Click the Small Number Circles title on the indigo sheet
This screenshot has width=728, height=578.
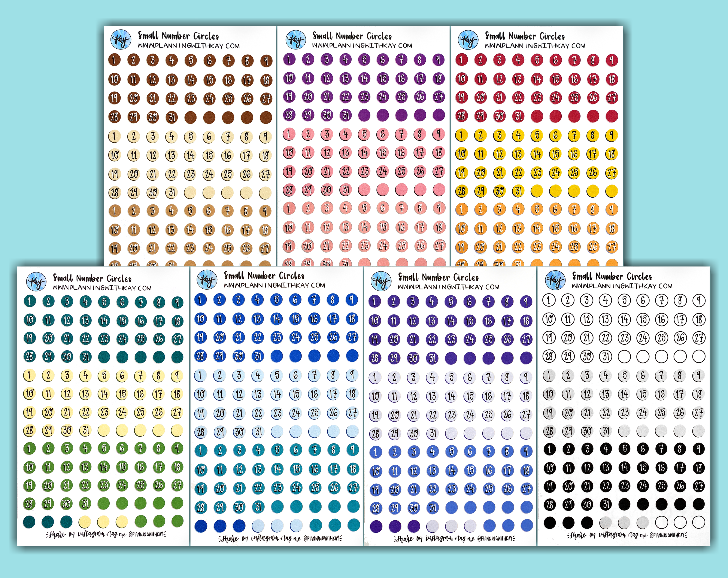point(438,277)
